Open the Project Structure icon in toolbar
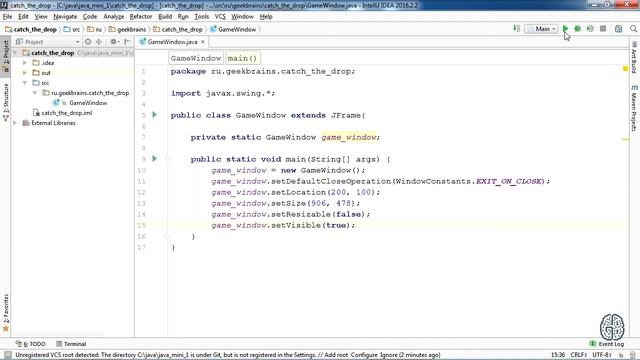 (618, 29)
